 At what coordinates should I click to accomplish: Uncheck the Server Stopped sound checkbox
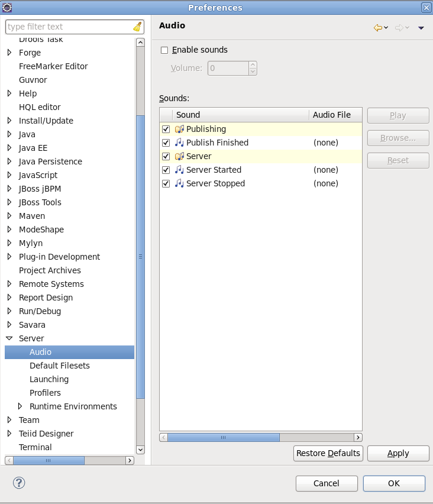pyautogui.click(x=166, y=183)
